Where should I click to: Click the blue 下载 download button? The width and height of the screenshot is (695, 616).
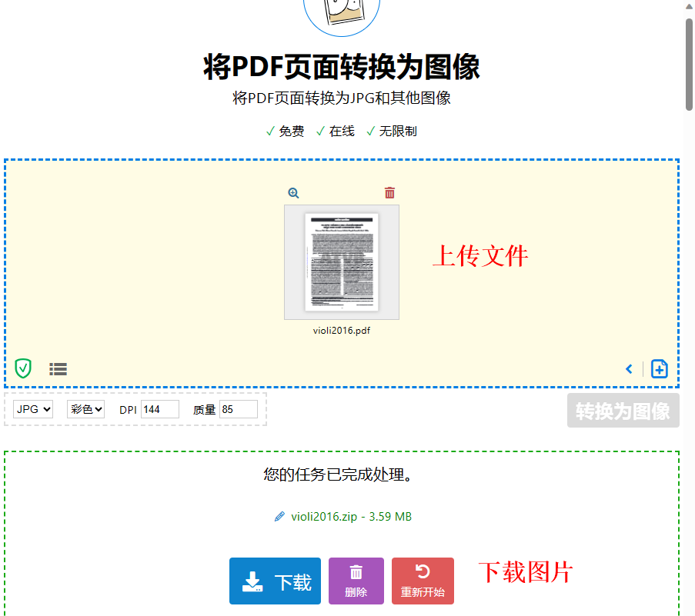click(275, 581)
